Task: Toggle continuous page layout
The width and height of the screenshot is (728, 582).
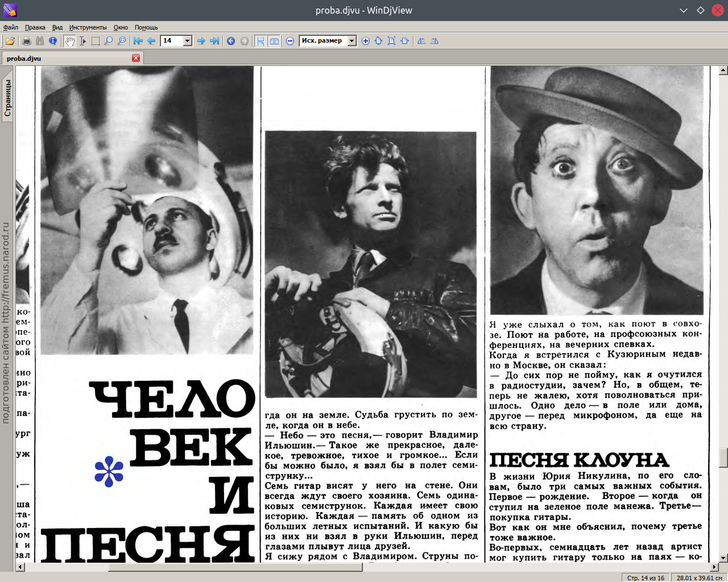Action: (x=260, y=41)
